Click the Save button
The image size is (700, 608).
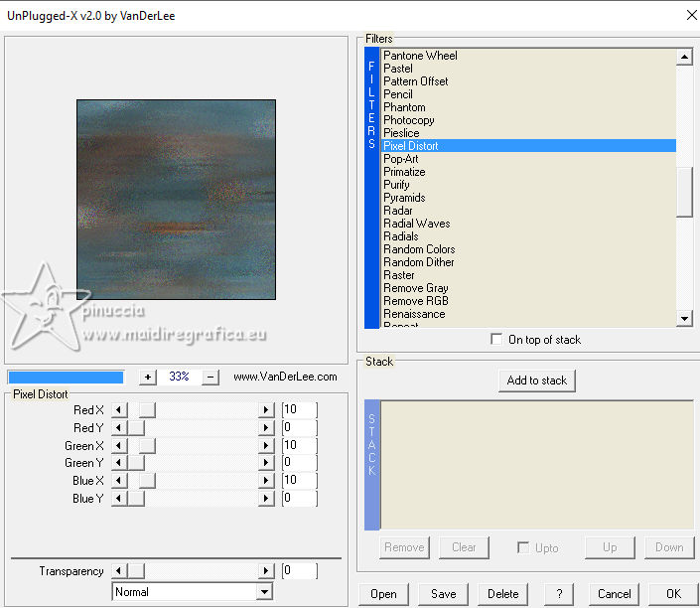point(443,594)
